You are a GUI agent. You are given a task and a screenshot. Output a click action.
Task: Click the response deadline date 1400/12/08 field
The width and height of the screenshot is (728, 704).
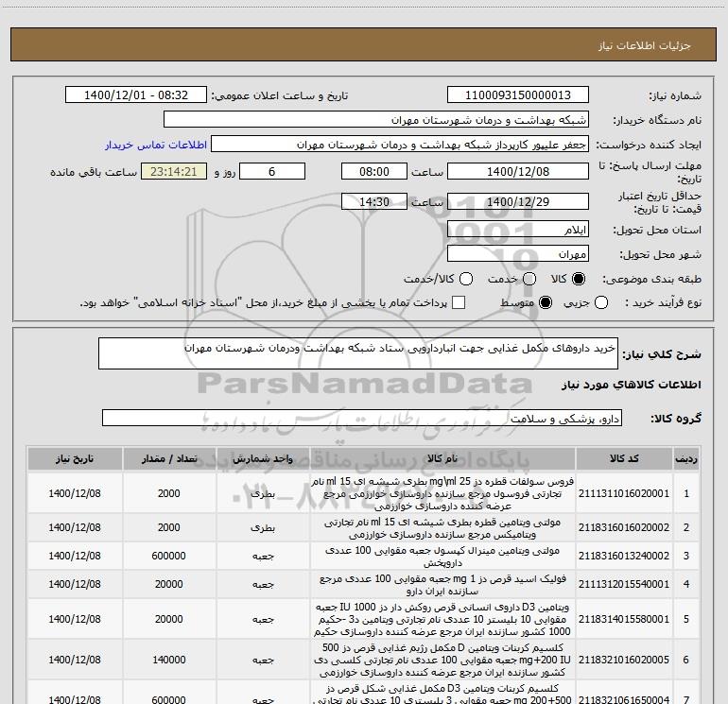pos(518,171)
